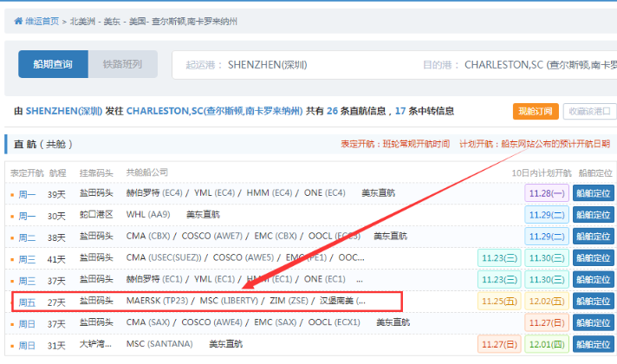Click the 航程 column header
617x364 pixels.
pyautogui.click(x=57, y=173)
